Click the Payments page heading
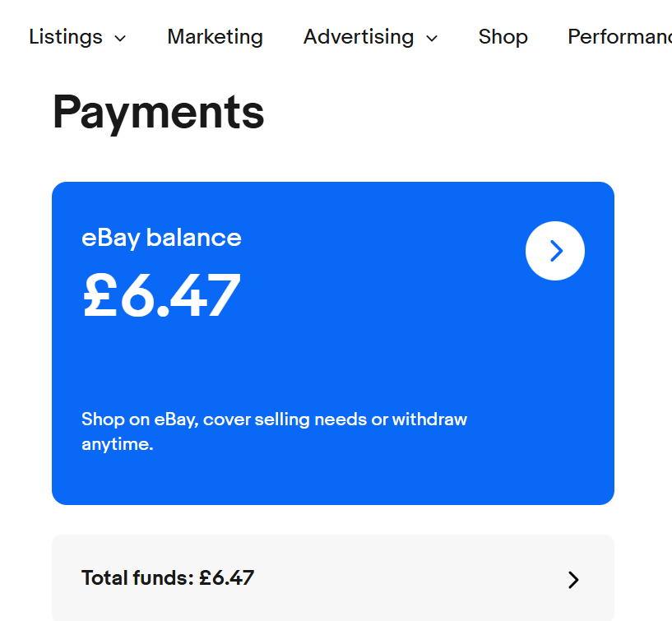 [159, 113]
